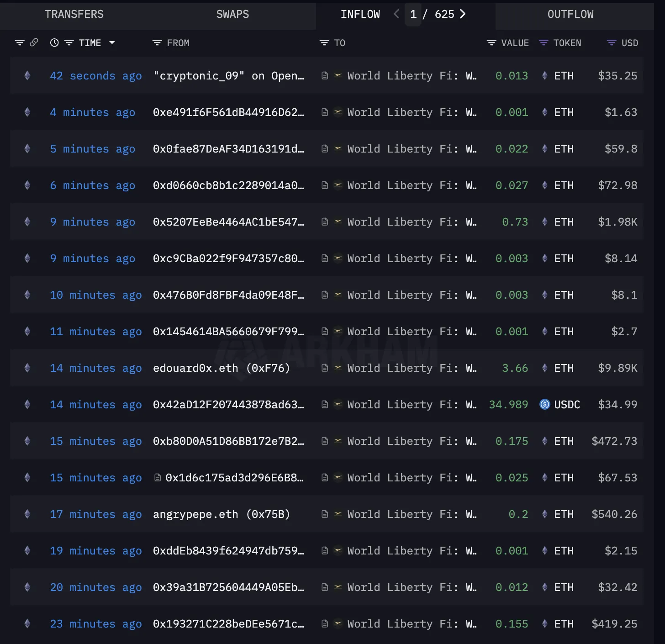665x644 pixels.
Task: Open contract sender 0x1d6c175ad3d296E6B8…
Action: 234,478
